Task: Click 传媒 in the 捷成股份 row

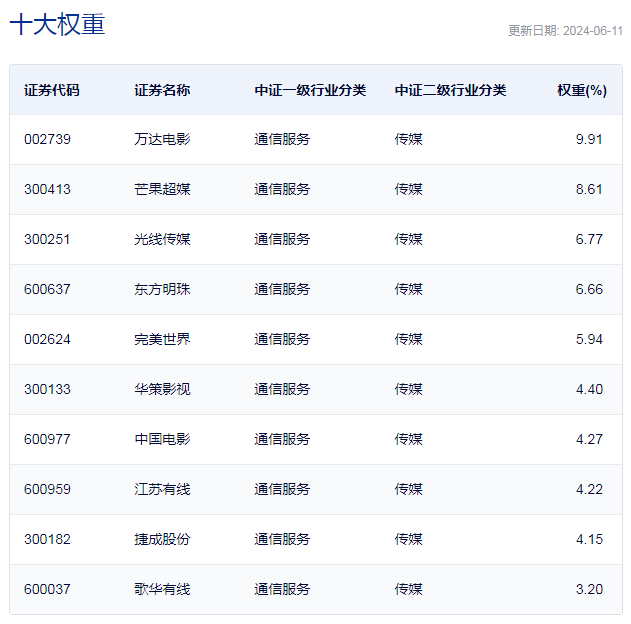Action: point(408,539)
